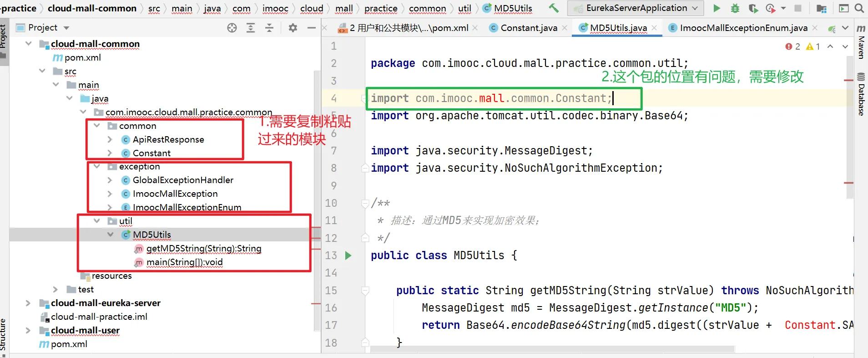868x358 pixels.
Task: Close the Constant.java tab
Action: coord(565,28)
